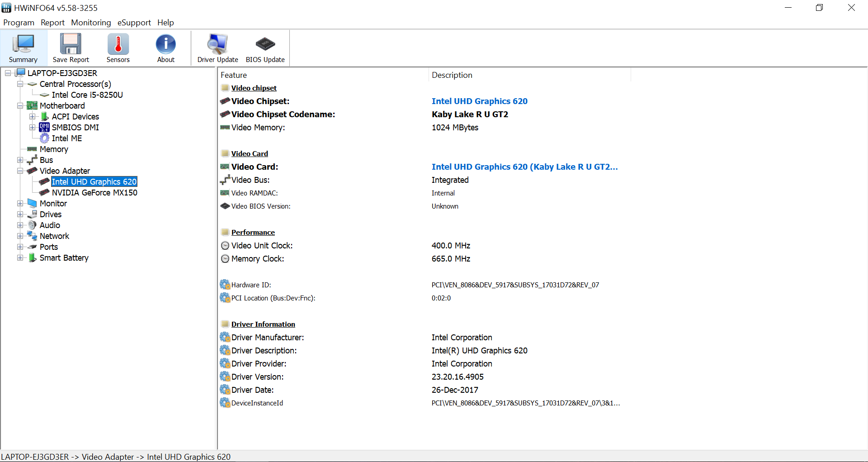The image size is (868, 462).
Task: Click the Monitor icon in tree
Action: point(32,203)
